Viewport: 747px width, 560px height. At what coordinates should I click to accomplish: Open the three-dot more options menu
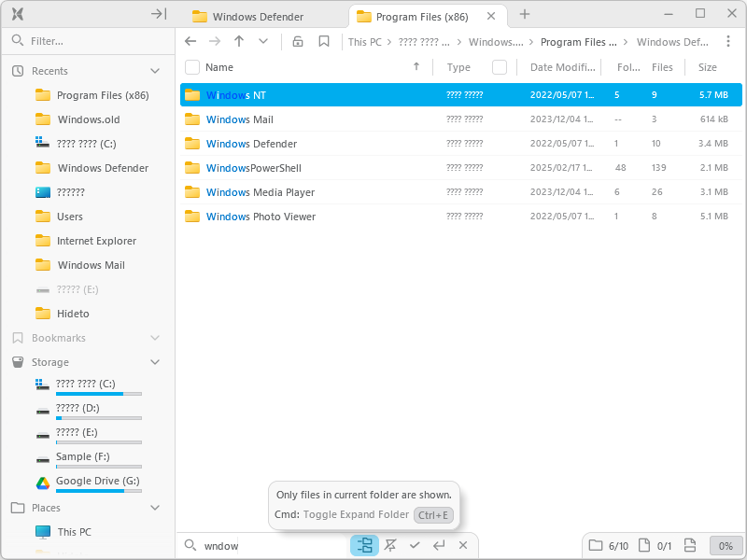coord(728,41)
